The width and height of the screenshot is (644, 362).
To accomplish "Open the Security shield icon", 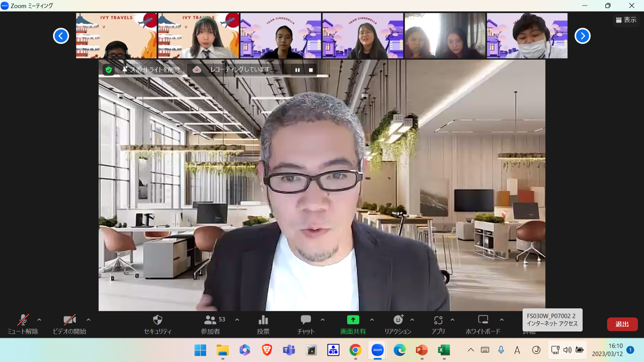I will [x=157, y=320].
